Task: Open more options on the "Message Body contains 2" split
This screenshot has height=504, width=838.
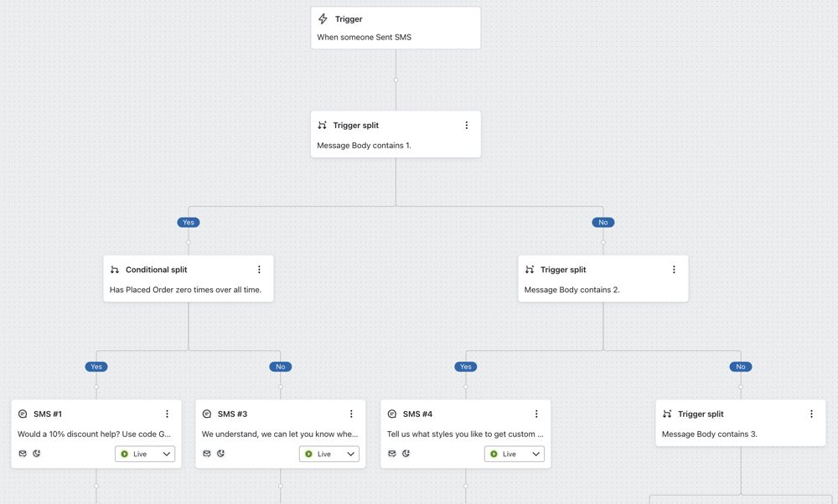Action: pos(674,270)
